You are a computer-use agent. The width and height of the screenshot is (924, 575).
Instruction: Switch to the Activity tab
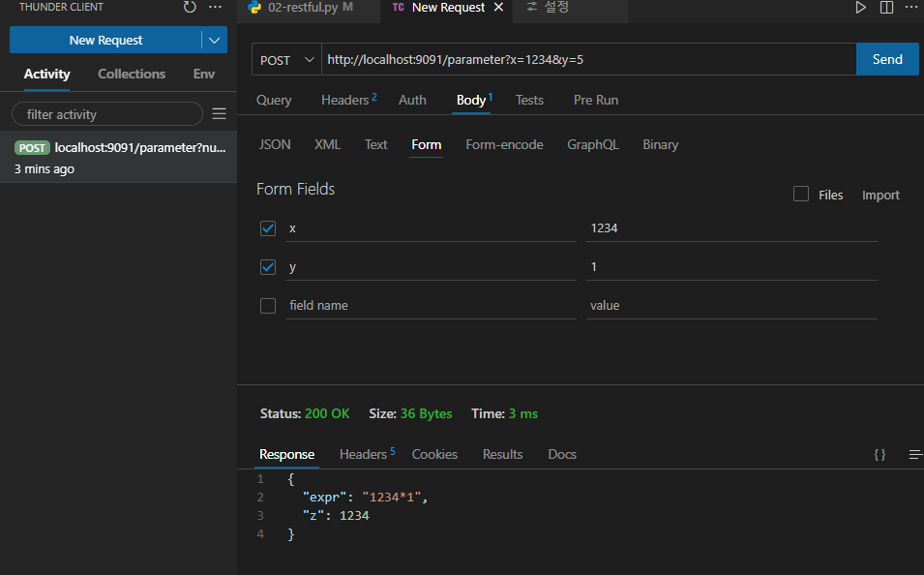tap(46, 74)
